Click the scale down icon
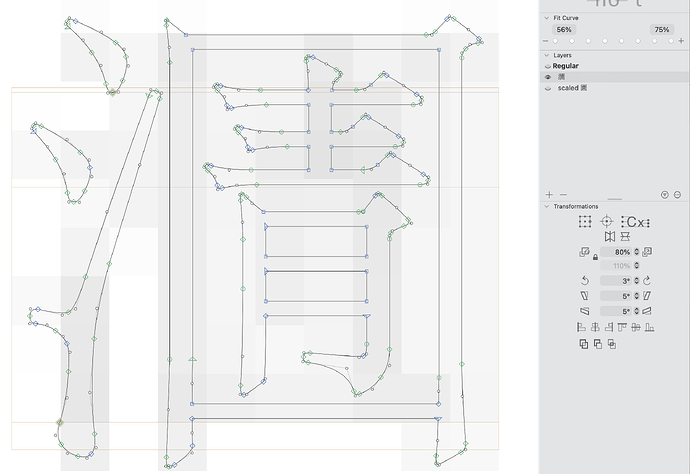 tap(584, 252)
